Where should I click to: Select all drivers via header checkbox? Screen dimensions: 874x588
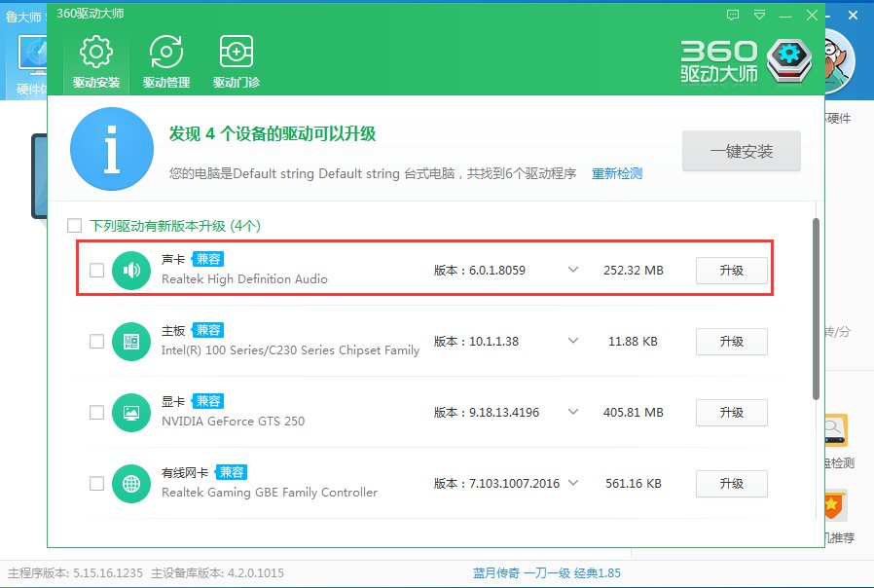pos(74,225)
